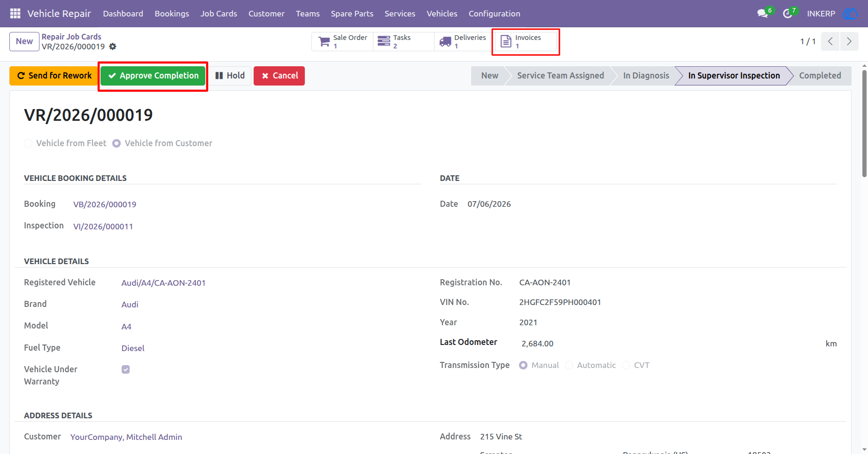Image resolution: width=868 pixels, height=454 pixels.
Task: Select the In Diagnosis status stage
Action: point(646,76)
